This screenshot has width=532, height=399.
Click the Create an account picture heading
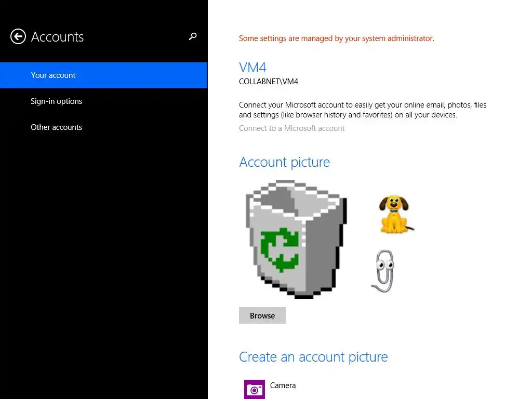click(x=313, y=357)
